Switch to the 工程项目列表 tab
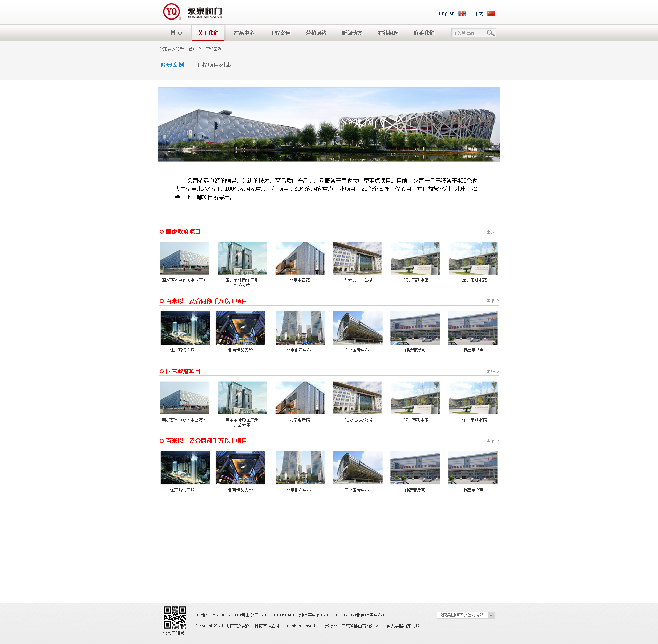This screenshot has width=658, height=644. pyautogui.click(x=213, y=65)
